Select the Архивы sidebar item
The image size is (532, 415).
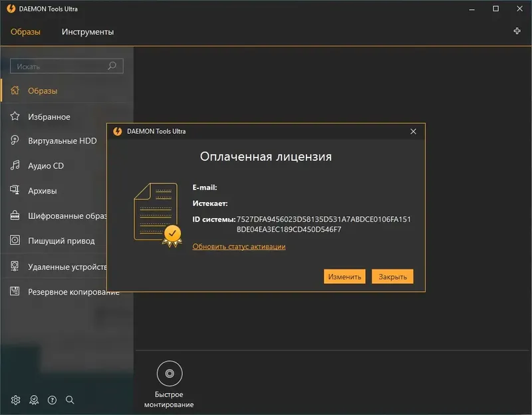[43, 191]
